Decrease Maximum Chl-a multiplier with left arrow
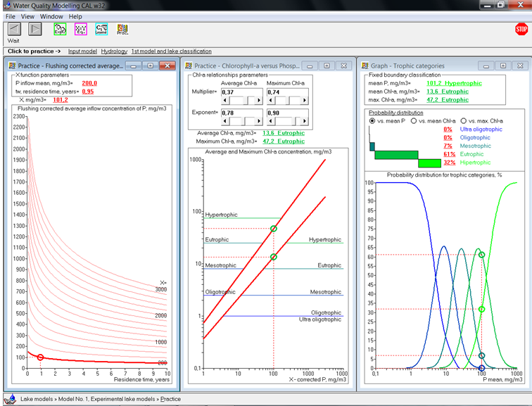The height and width of the screenshot is (406, 532). (x=270, y=101)
